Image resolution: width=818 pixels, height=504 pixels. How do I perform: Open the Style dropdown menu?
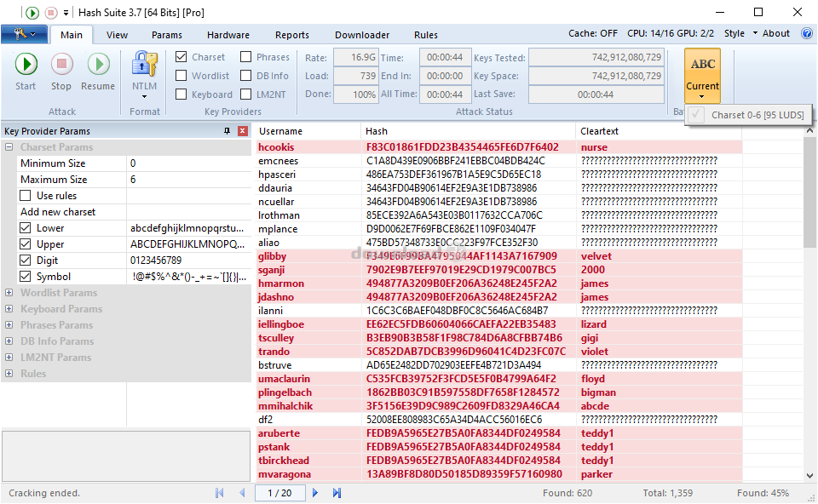coord(740,33)
